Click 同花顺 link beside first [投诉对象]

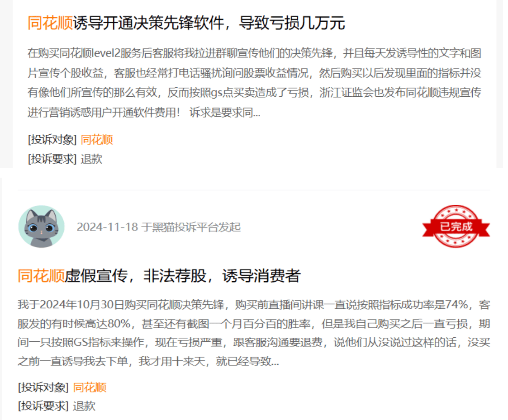(x=96, y=140)
